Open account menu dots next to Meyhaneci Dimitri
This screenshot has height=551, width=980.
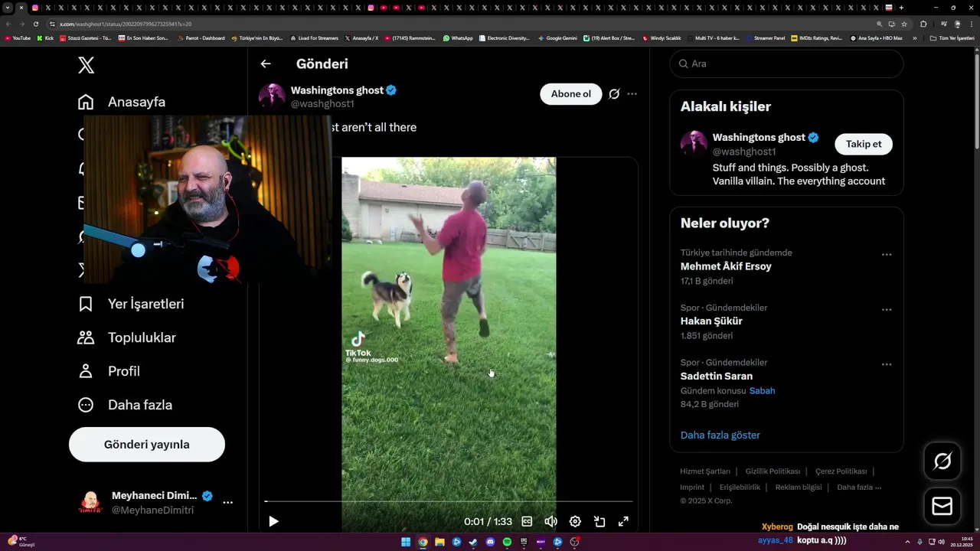click(227, 503)
